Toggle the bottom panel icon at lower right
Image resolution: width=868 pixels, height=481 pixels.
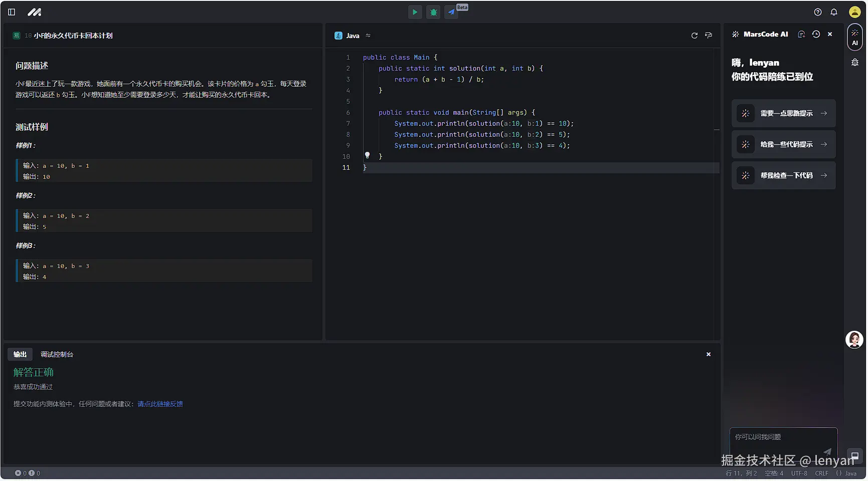pos(854,456)
